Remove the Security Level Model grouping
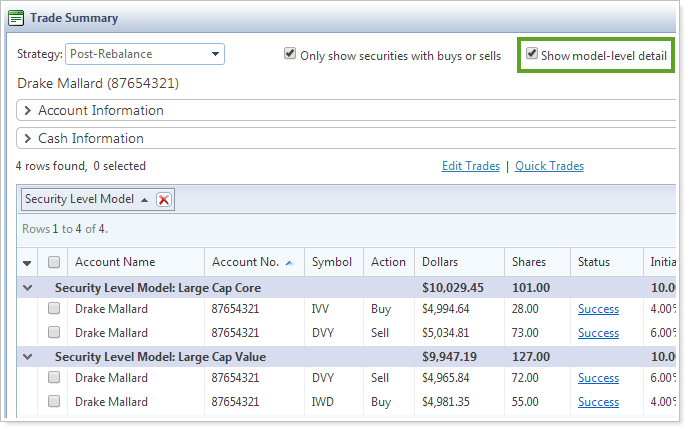Image resolution: width=689 pixels, height=431 pixels. [x=164, y=200]
